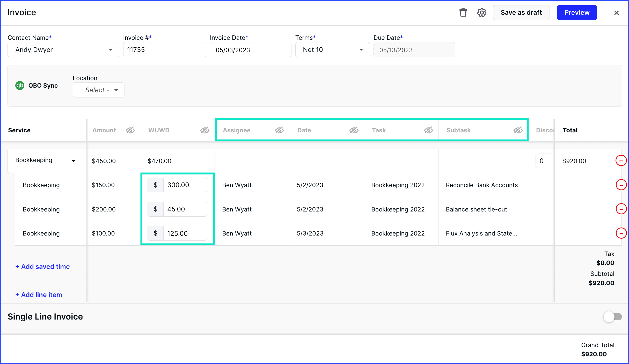629x364 pixels.
Task: Click the Invoice # field
Action: pos(165,50)
